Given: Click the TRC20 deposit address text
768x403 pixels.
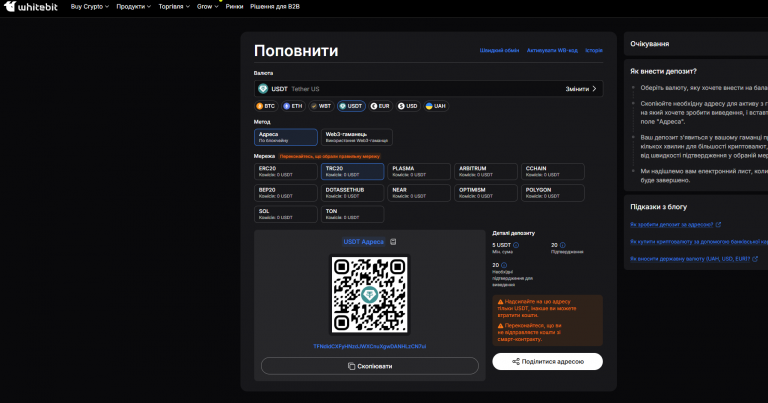Looking at the screenshot, I should tap(370, 346).
